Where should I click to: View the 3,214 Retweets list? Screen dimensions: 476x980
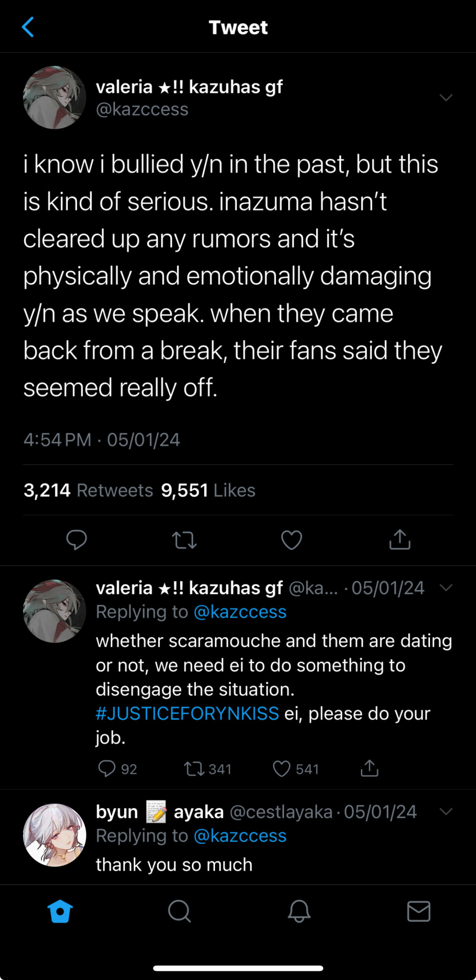coord(88,491)
